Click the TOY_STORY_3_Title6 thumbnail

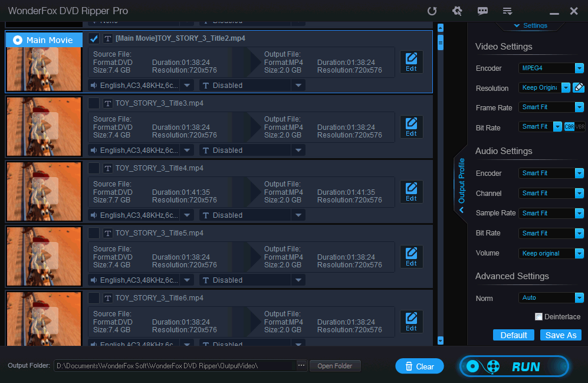(x=44, y=319)
